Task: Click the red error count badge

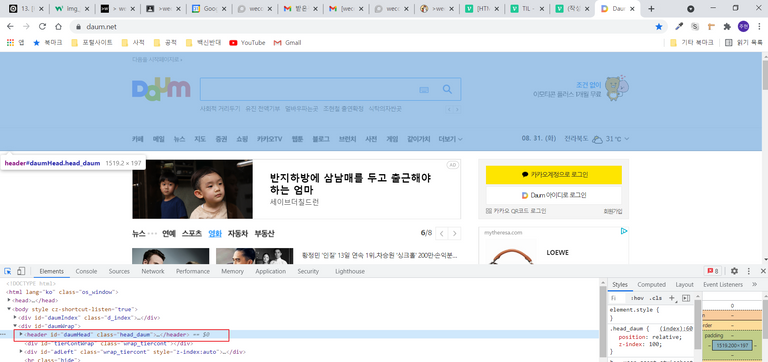Action: (x=712, y=271)
